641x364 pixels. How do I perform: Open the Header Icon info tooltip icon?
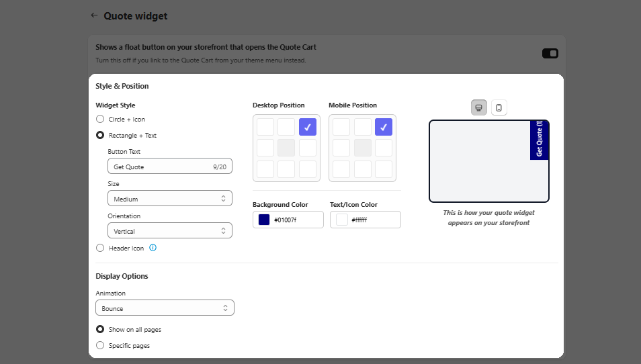pos(153,248)
